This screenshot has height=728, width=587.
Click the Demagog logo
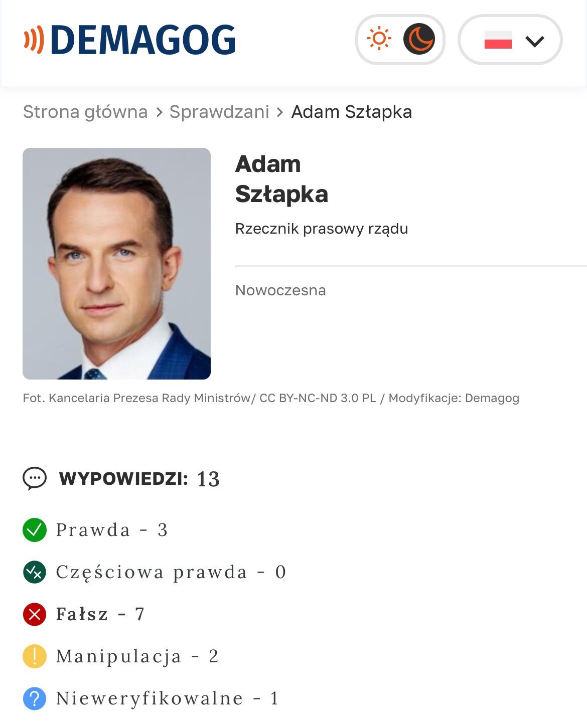click(x=129, y=40)
